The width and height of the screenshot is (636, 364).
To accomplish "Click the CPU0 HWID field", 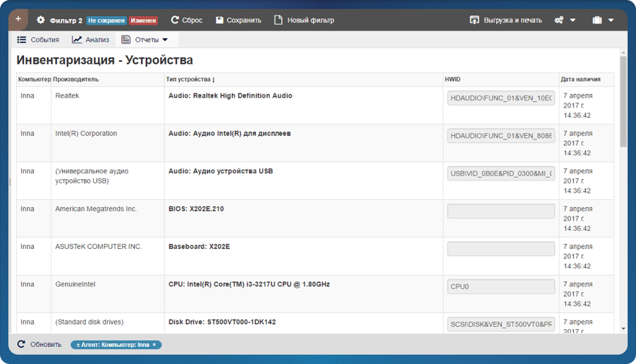I will click(x=501, y=287).
